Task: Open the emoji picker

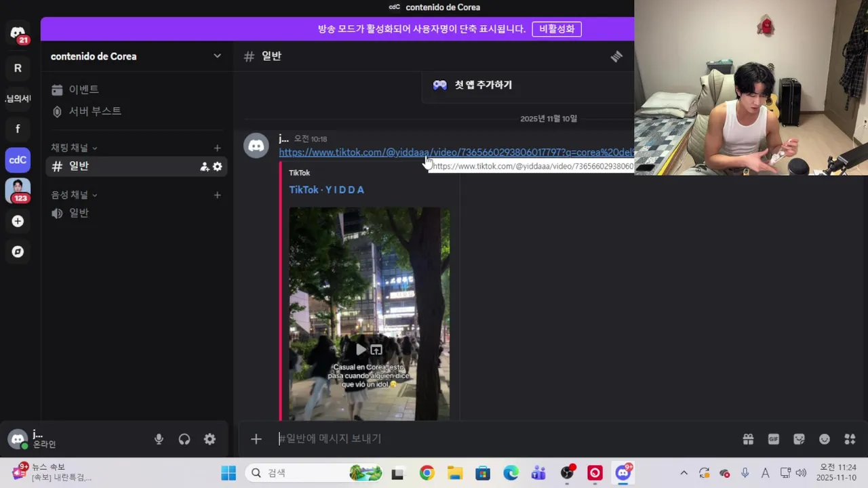Action: point(825,439)
